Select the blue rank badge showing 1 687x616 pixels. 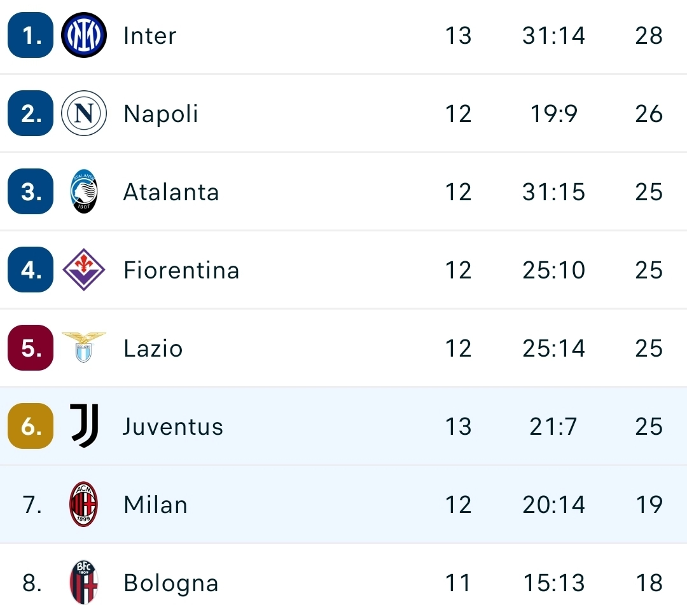29,36
